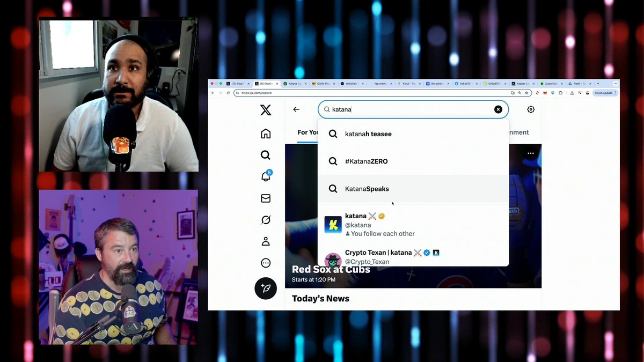The height and width of the screenshot is (362, 644).
Task: Open More circle menu in sidebar
Action: 266,263
